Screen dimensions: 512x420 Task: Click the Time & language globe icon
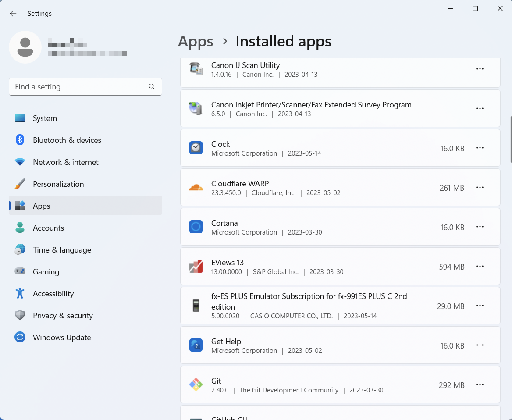tap(20, 249)
